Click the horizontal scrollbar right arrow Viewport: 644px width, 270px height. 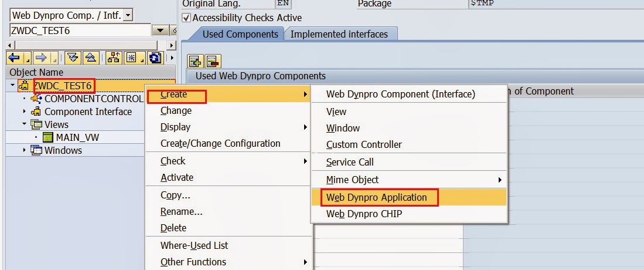point(172,45)
